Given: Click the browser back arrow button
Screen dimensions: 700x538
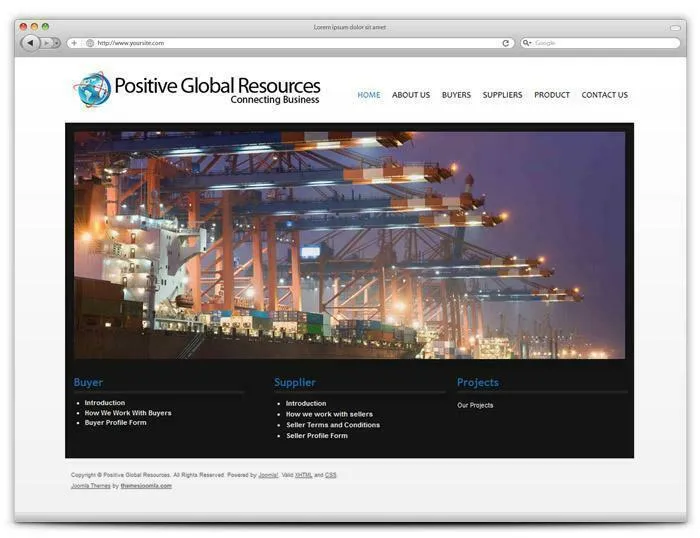Looking at the screenshot, I should (x=30, y=43).
